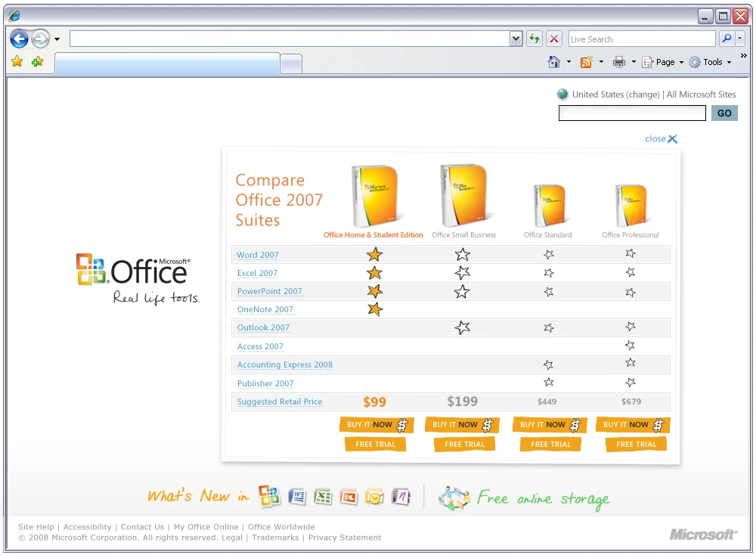This screenshot has width=756, height=555.
Task: Click the browser Forward arrow button
Action: [41, 39]
